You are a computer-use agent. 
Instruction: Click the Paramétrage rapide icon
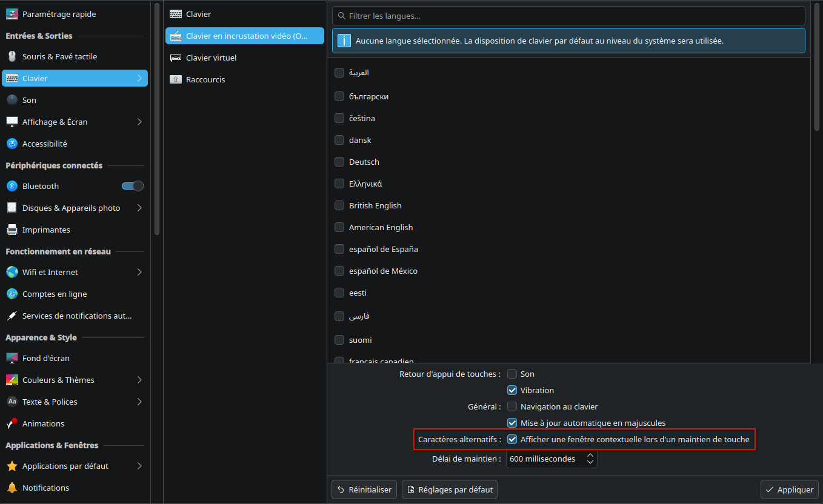(12, 14)
